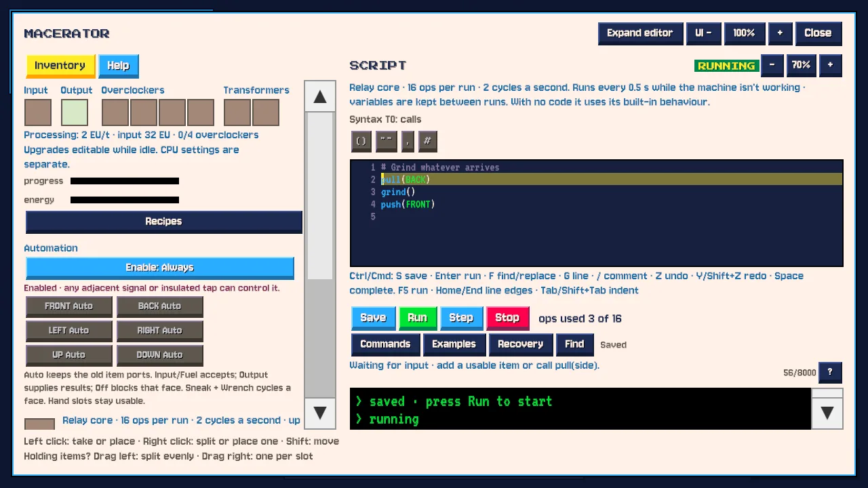Image resolution: width=868 pixels, height=488 pixels.
Task: Toggle the FRONT Auto face setting
Action: click(x=69, y=306)
